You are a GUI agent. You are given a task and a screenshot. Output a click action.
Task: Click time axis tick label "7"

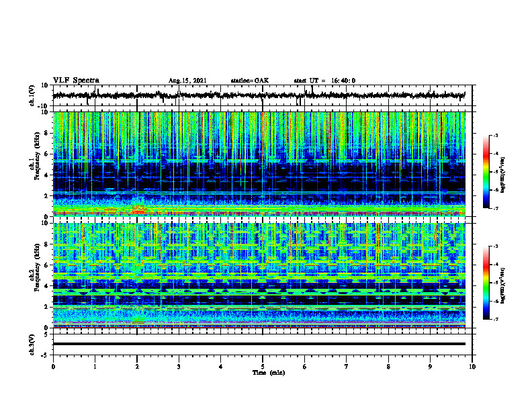[x=347, y=367]
